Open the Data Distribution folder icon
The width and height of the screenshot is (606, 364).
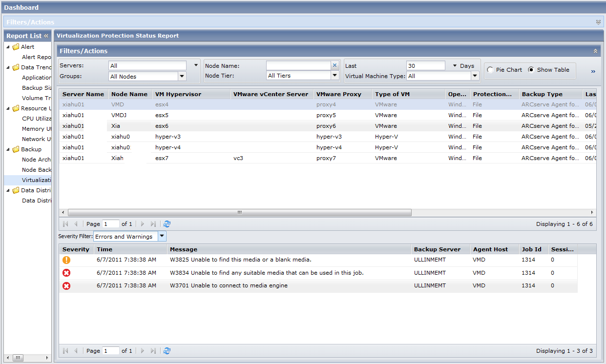coord(16,190)
